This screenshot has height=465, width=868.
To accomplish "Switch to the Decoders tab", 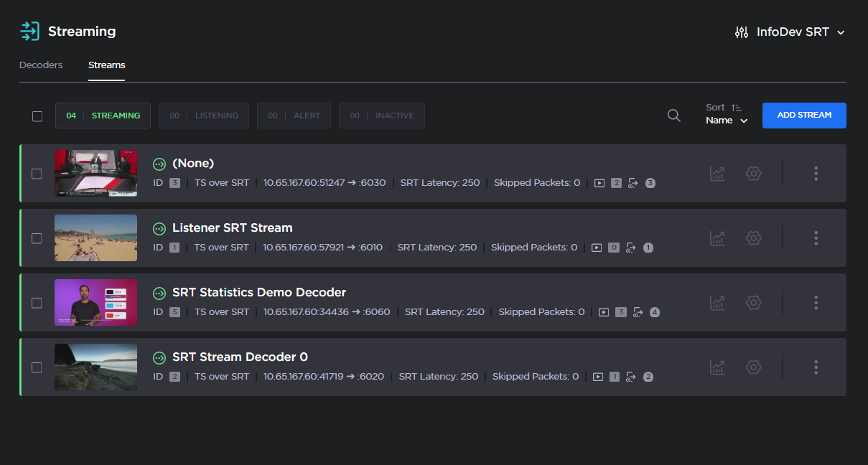I will pos(40,65).
